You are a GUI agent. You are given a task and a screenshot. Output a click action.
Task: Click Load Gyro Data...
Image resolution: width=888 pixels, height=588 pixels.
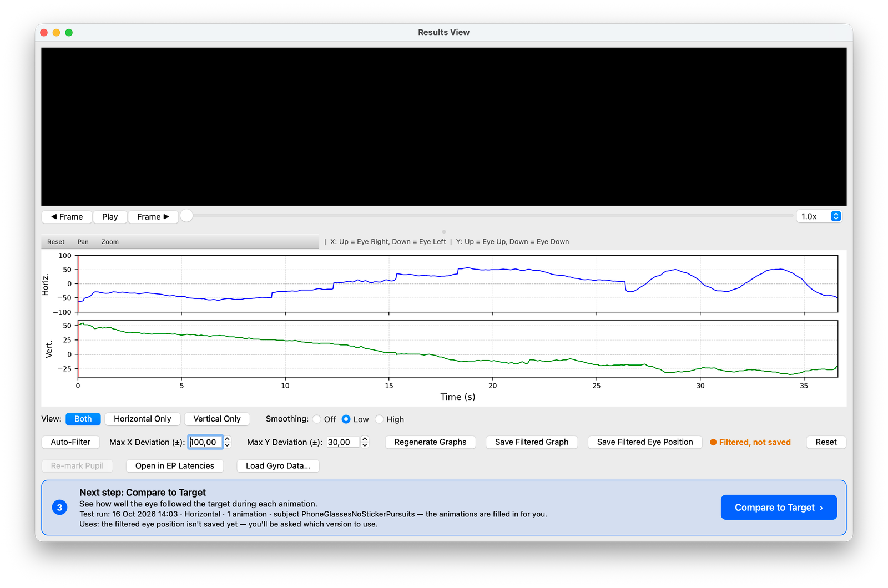(278, 466)
